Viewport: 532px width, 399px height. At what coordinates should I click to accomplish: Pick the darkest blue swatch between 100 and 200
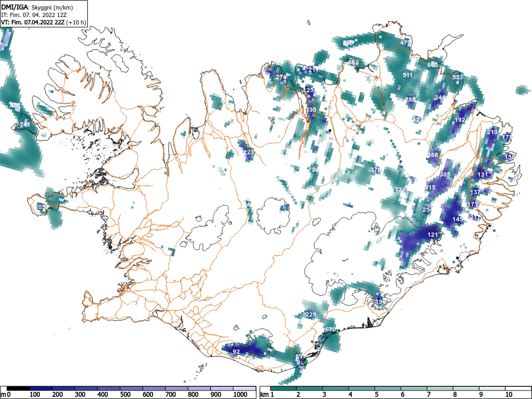pyautogui.click(x=41, y=388)
